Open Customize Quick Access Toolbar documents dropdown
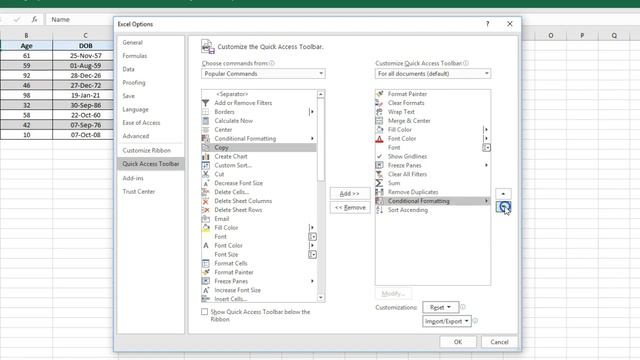Screen dimensions: 640x360 (433, 73)
